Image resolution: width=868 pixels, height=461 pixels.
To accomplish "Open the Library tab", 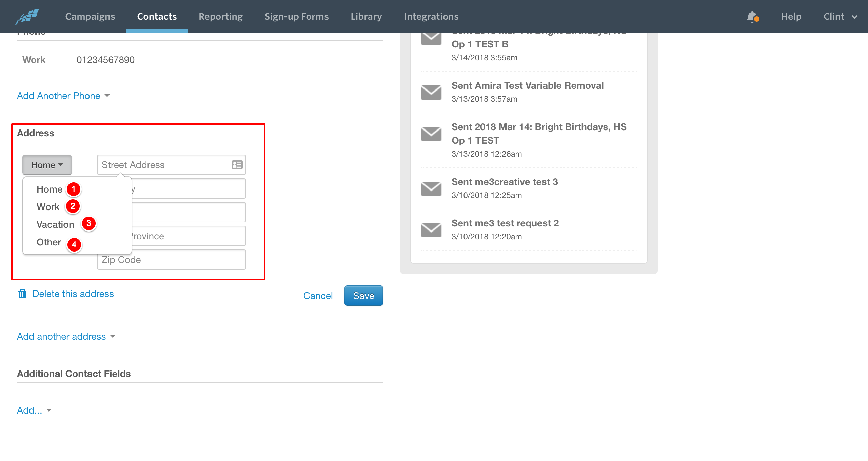I will point(366,16).
